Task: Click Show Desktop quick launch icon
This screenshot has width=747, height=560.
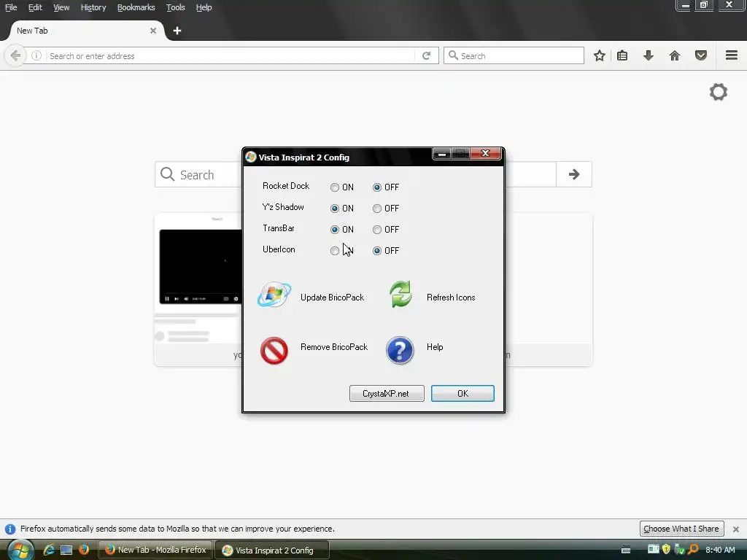Action: click(x=66, y=550)
